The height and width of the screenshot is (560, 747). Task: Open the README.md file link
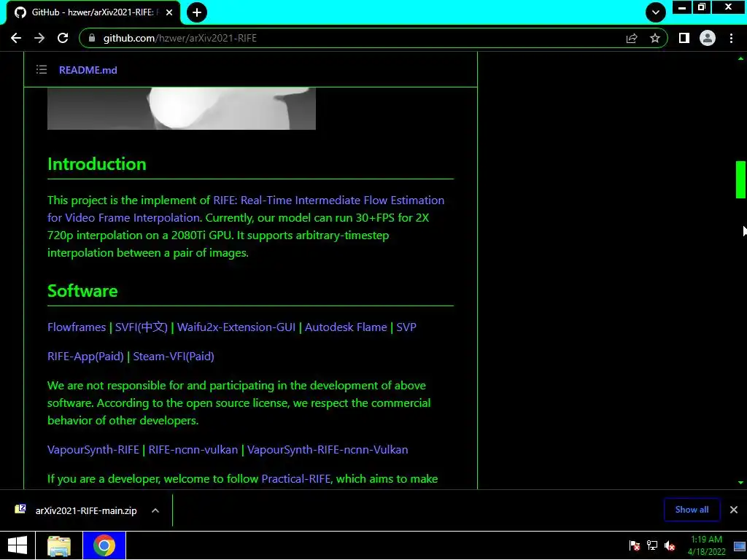tap(88, 70)
